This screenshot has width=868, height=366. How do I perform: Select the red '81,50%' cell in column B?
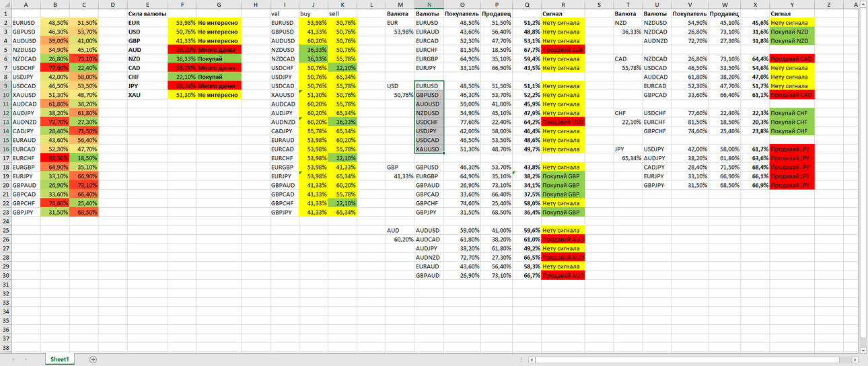[55, 158]
